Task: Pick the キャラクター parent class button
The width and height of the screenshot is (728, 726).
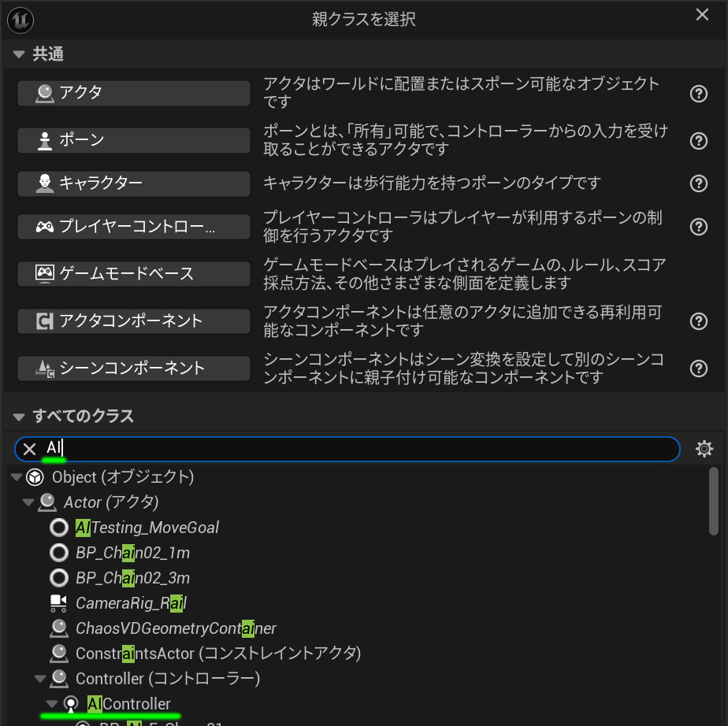Action: 134,183
